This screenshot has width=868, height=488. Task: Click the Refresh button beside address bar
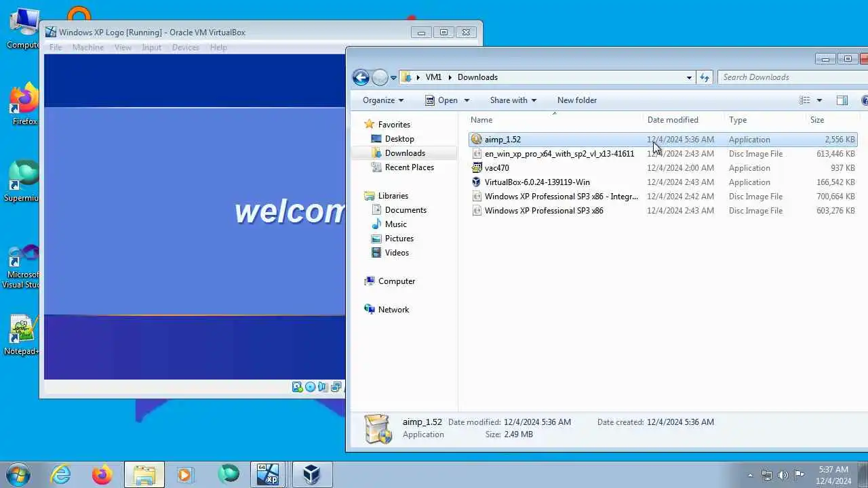click(x=705, y=77)
